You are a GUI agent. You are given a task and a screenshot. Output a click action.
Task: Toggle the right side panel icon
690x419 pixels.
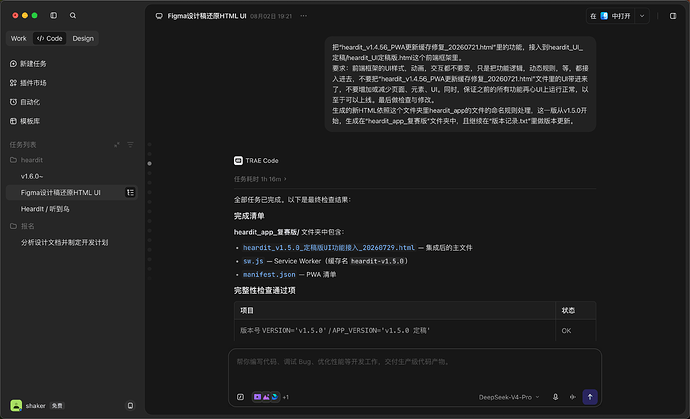(673, 16)
